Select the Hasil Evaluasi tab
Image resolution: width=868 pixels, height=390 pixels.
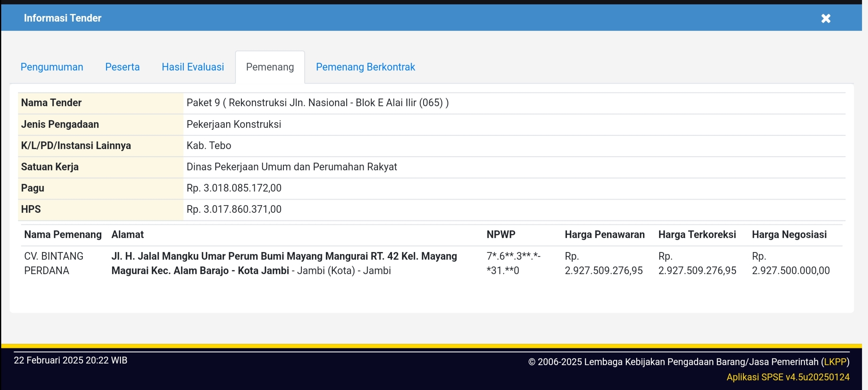pos(193,67)
